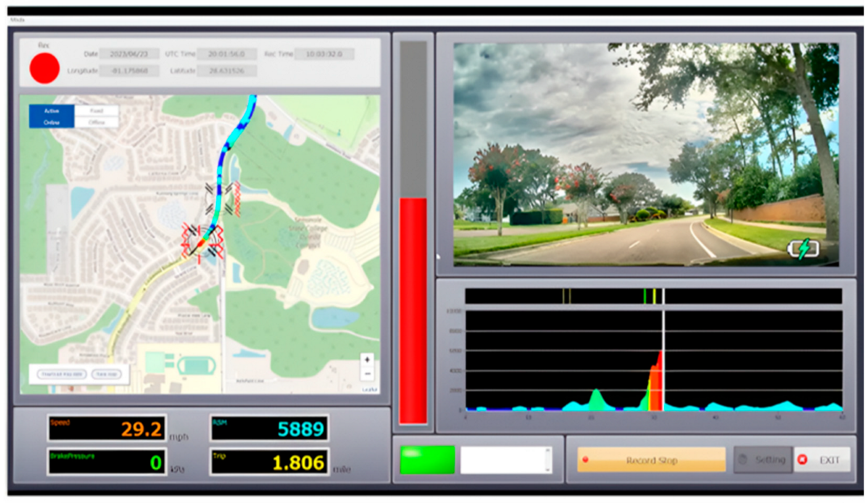Click the red vertical level bar
Screen dimensions: 868x503
(413, 310)
